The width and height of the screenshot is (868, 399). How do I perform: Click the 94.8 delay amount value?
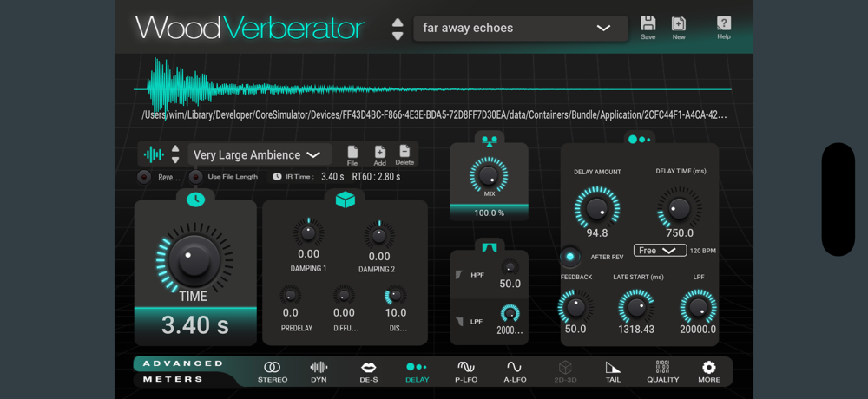click(597, 233)
